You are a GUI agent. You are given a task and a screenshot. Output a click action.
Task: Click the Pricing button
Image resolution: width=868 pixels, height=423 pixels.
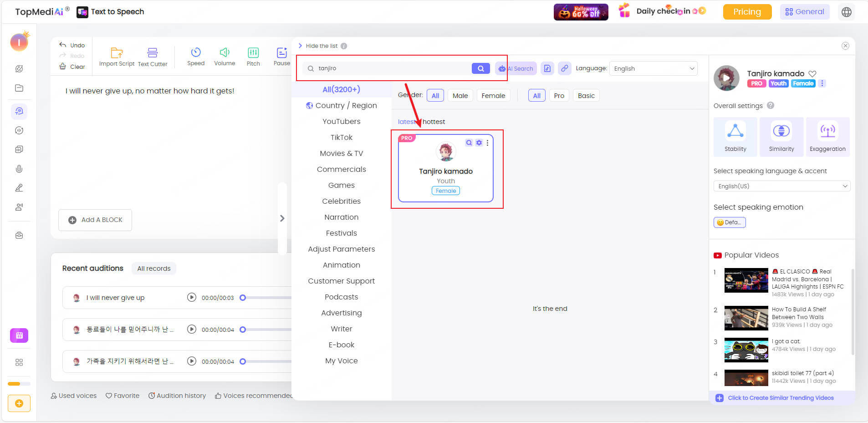pyautogui.click(x=747, y=12)
